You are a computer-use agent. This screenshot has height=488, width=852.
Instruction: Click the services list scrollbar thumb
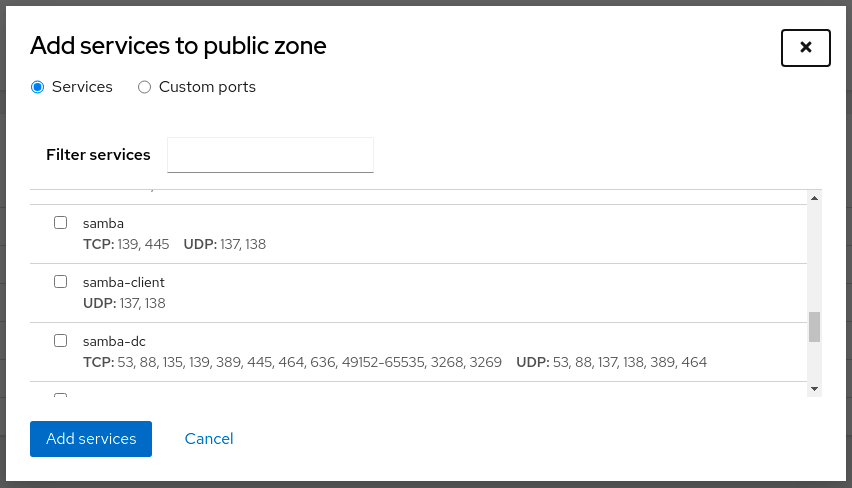(814, 326)
